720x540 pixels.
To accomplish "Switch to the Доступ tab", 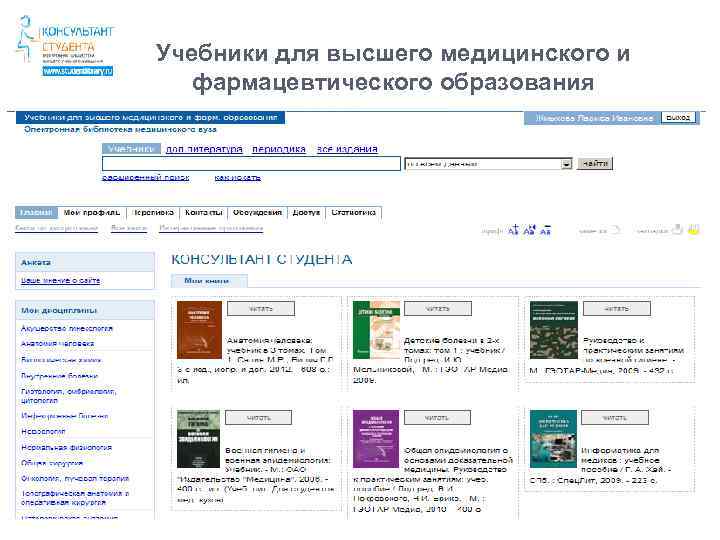I will (306, 212).
